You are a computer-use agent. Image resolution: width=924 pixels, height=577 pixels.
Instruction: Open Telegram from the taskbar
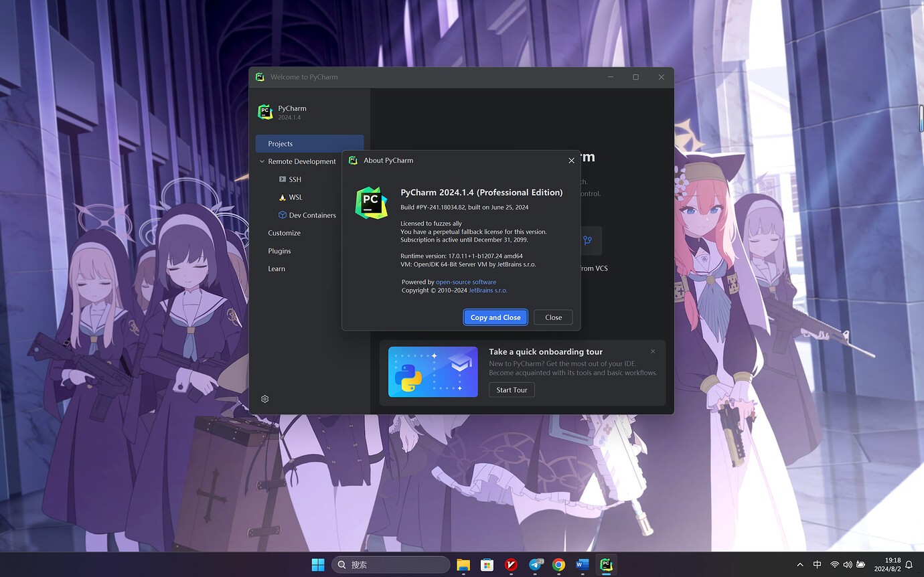coord(536,565)
